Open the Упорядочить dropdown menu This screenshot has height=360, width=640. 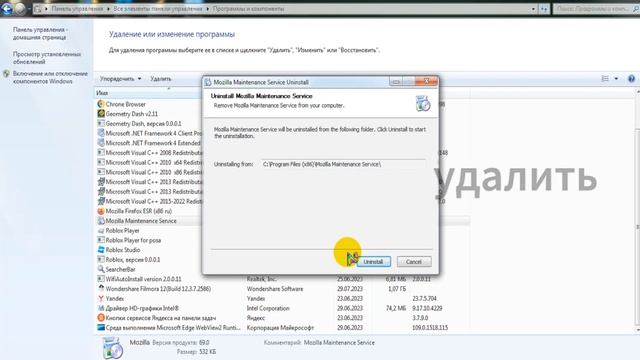(x=120, y=79)
